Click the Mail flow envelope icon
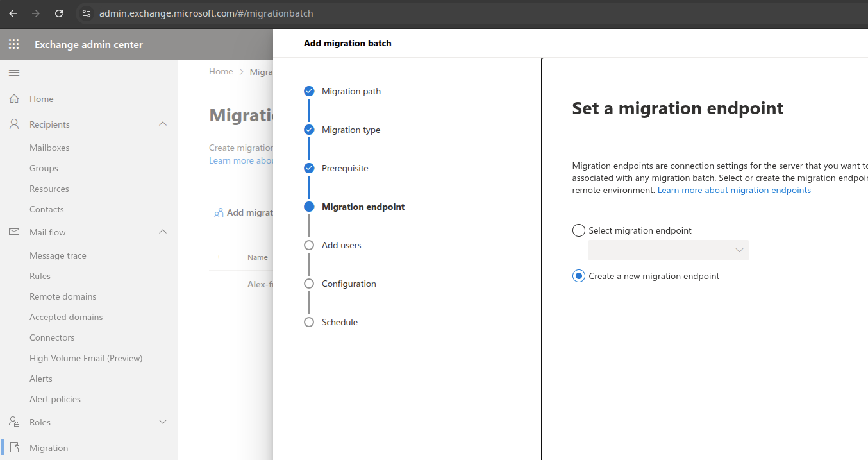 14,232
